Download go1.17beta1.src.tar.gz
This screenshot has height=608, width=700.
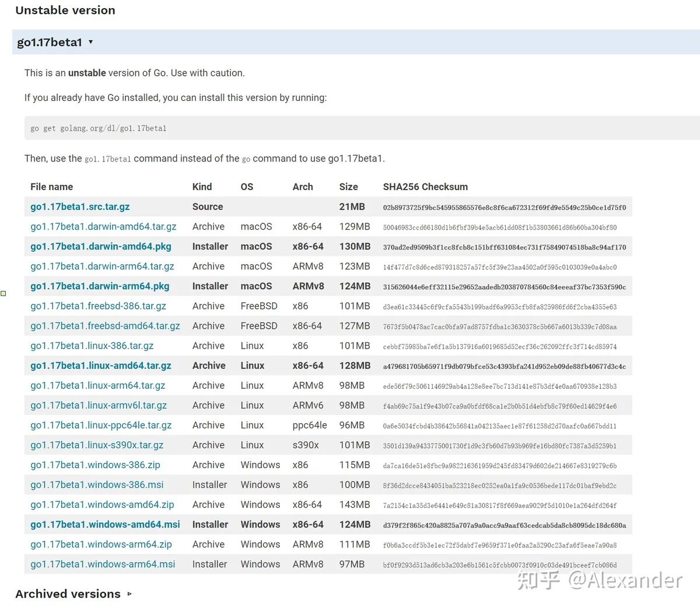pyautogui.click(x=80, y=207)
